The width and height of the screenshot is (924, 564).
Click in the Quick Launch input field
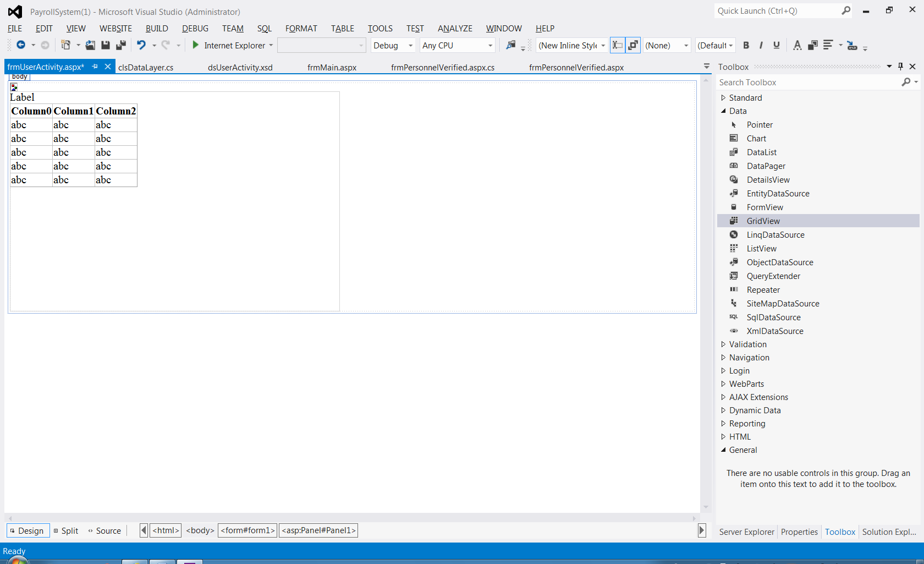point(778,10)
